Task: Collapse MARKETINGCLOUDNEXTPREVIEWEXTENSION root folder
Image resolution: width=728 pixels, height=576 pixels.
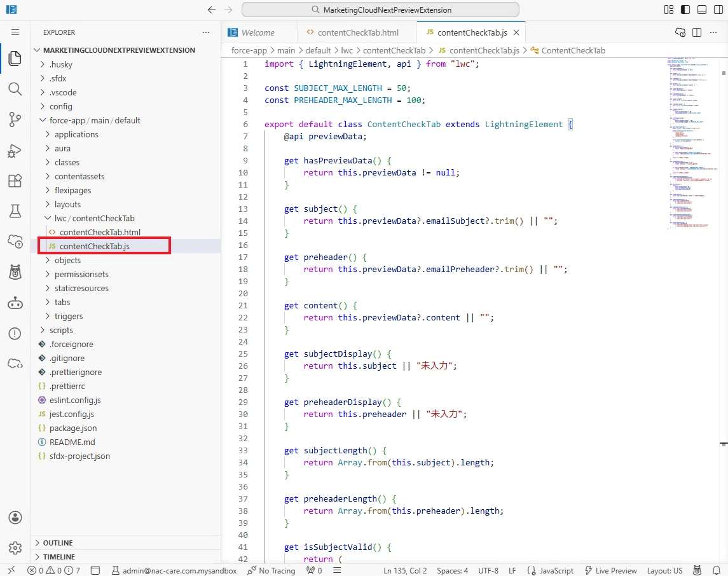Action: (x=125, y=50)
